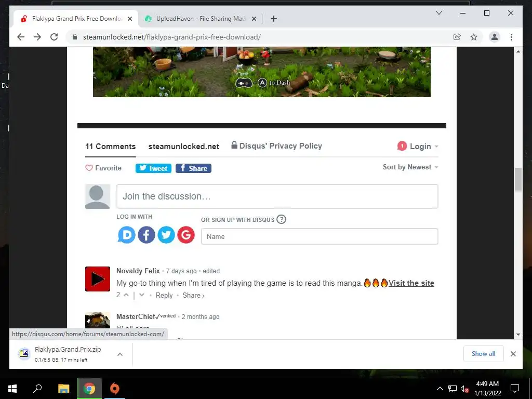Open the 2 months ago timestamp
The height and width of the screenshot is (399, 532).
(201, 317)
